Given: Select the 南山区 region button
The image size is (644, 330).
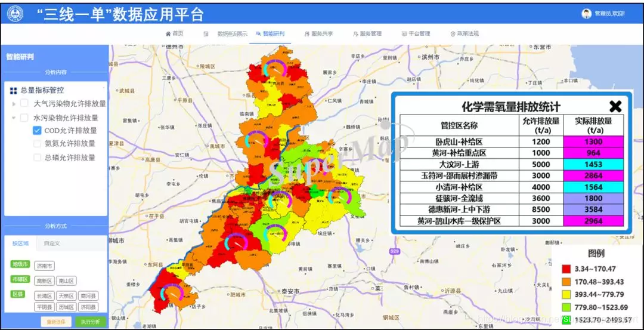Looking at the screenshot, I should tap(66, 281).
